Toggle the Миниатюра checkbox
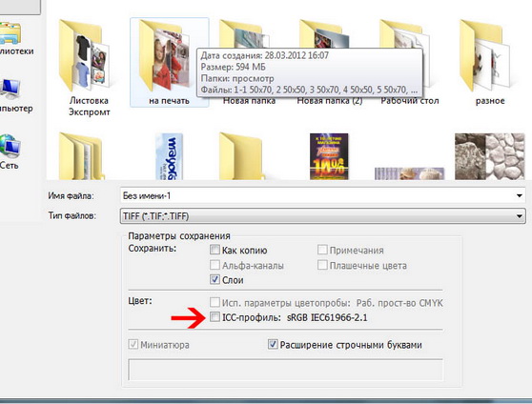532x404 pixels. coord(133,344)
